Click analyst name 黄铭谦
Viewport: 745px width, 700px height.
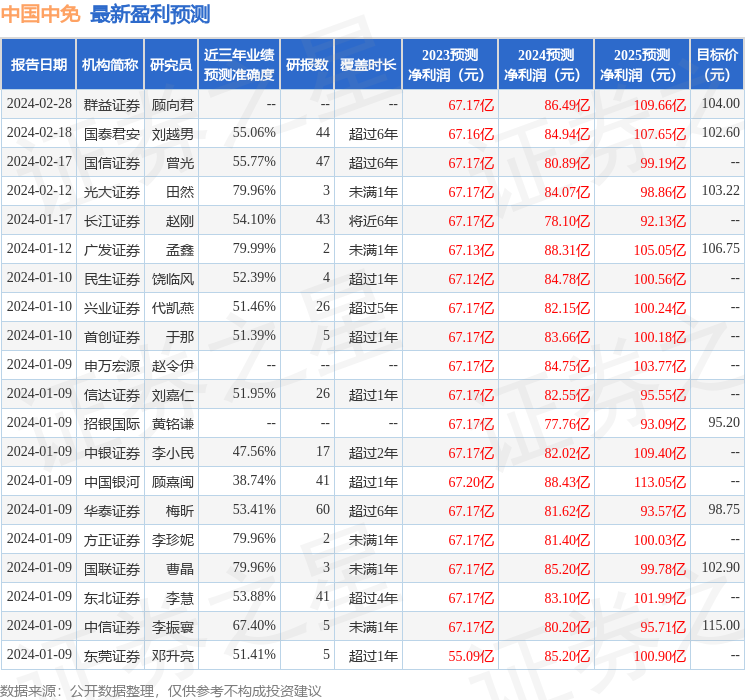coord(173,424)
